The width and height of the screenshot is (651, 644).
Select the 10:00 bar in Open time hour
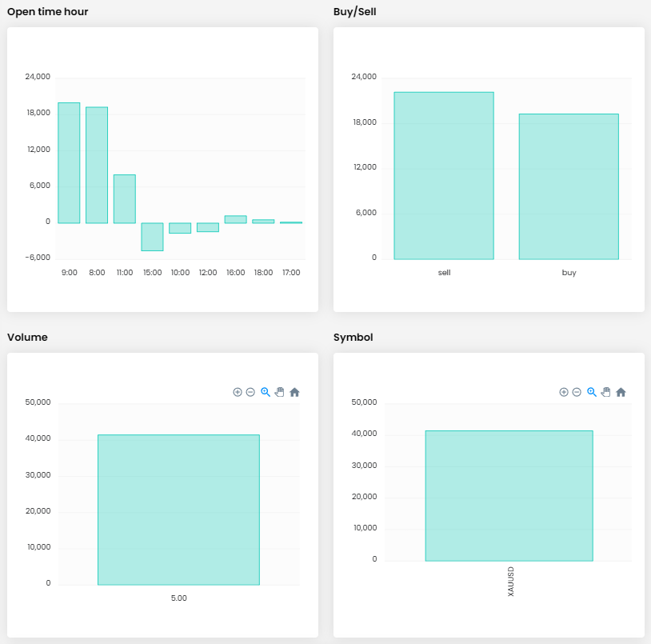tap(180, 228)
